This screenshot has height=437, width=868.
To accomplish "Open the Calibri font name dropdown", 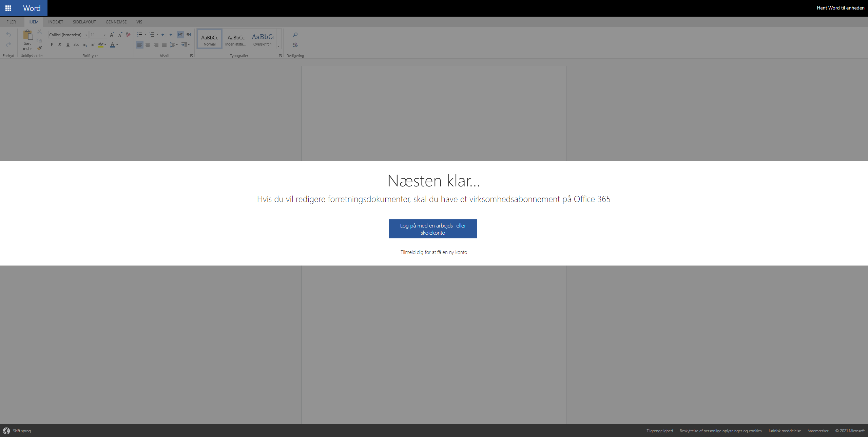I will 86,35.
